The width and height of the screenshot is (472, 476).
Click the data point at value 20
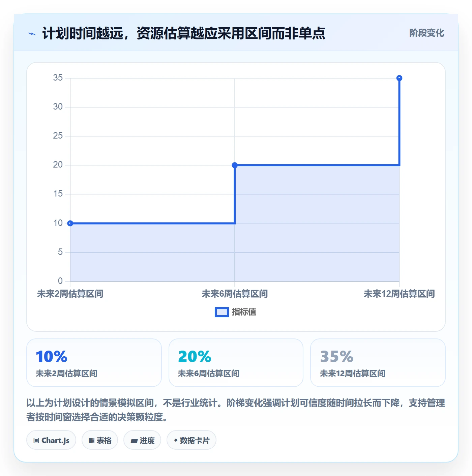(235, 165)
